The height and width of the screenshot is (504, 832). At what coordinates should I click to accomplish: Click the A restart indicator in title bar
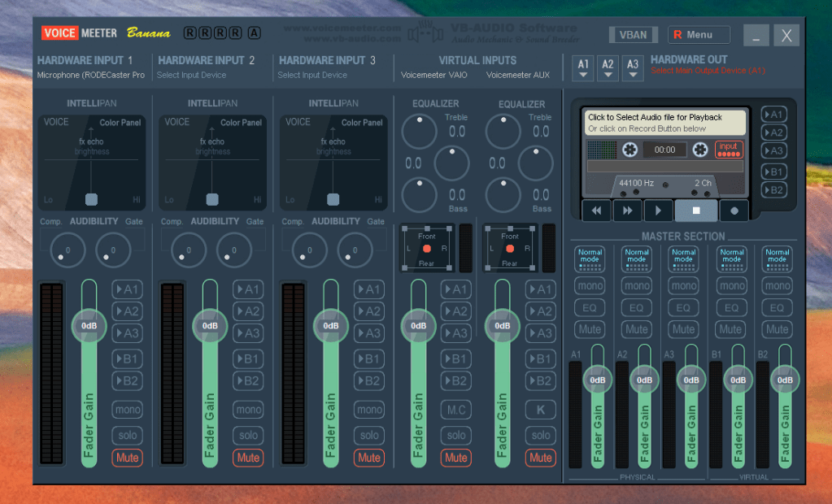pos(255,33)
